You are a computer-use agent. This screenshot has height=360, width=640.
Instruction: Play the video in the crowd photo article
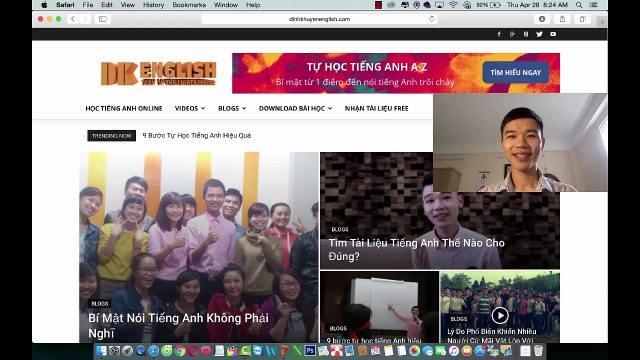coord(500,315)
